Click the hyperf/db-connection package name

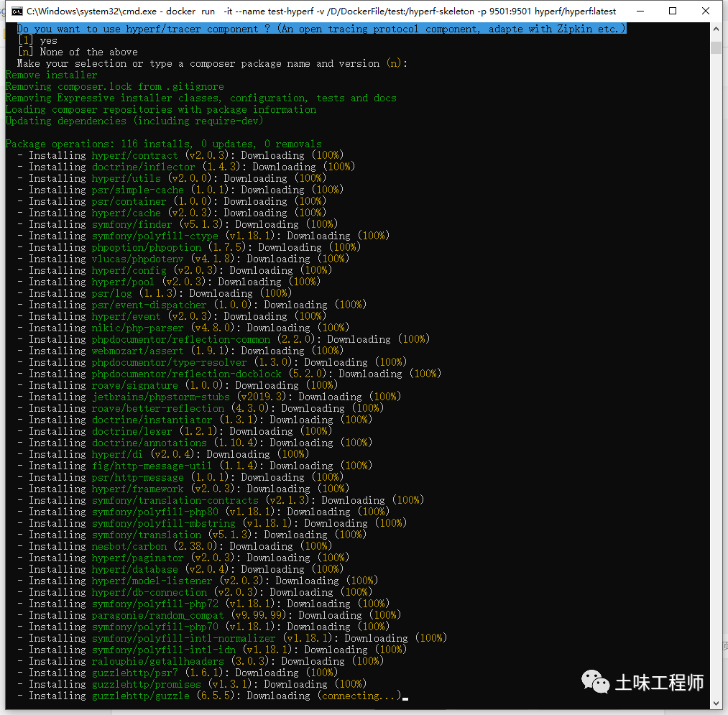click(149, 592)
